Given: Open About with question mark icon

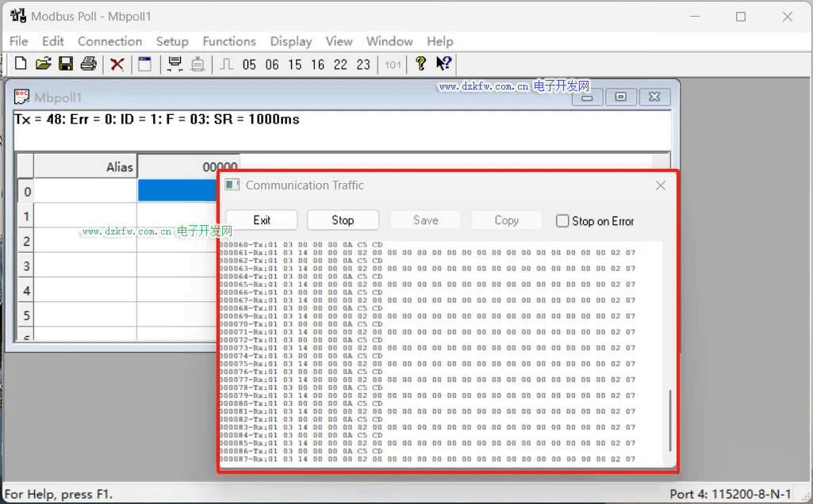Looking at the screenshot, I should [420, 63].
